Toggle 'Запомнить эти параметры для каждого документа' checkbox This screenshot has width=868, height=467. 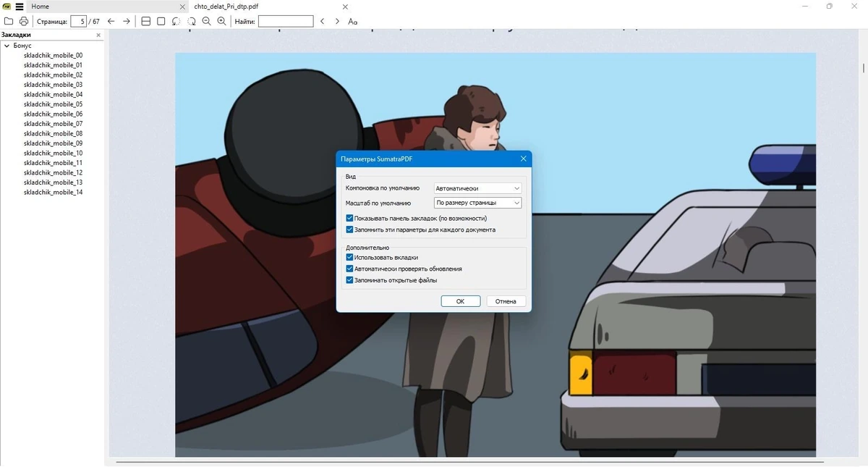[350, 230]
